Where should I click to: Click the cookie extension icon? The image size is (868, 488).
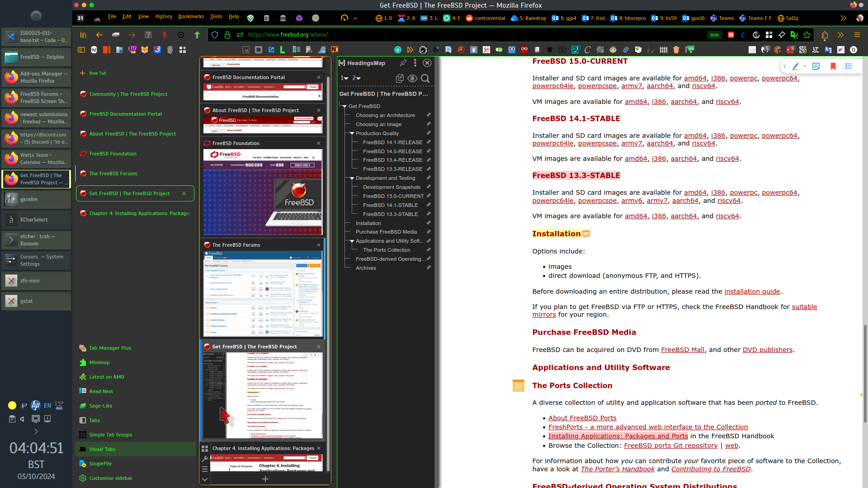point(778,50)
